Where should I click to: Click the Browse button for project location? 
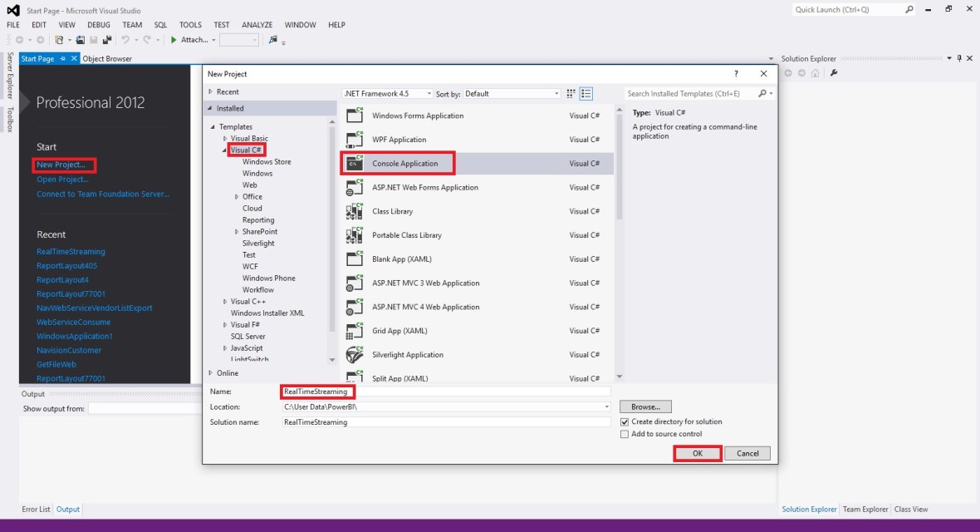pyautogui.click(x=645, y=406)
